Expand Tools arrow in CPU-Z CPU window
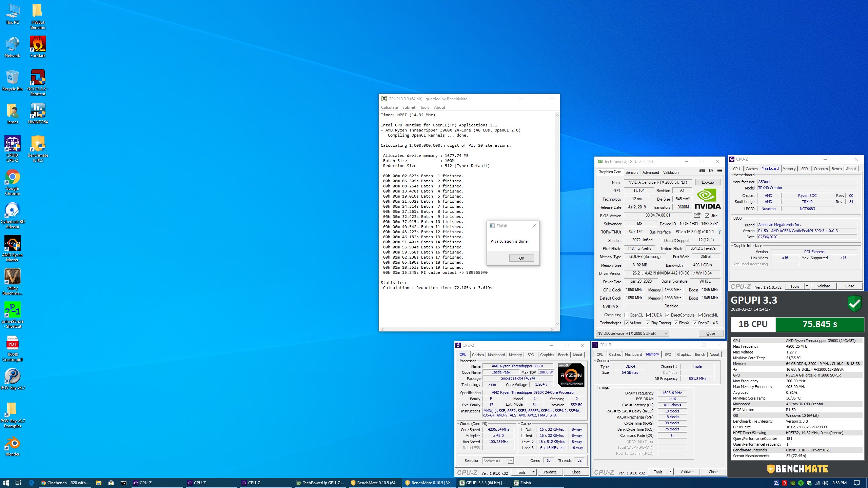Viewport: 868px width, 488px height. click(533, 472)
